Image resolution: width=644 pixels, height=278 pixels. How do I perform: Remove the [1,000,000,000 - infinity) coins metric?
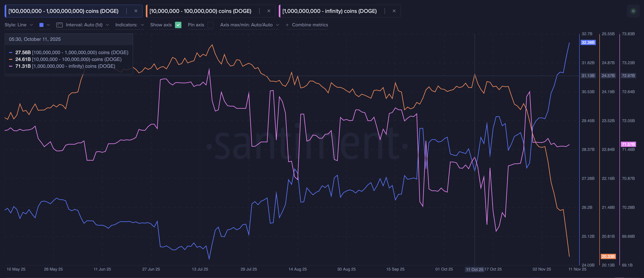(394, 11)
